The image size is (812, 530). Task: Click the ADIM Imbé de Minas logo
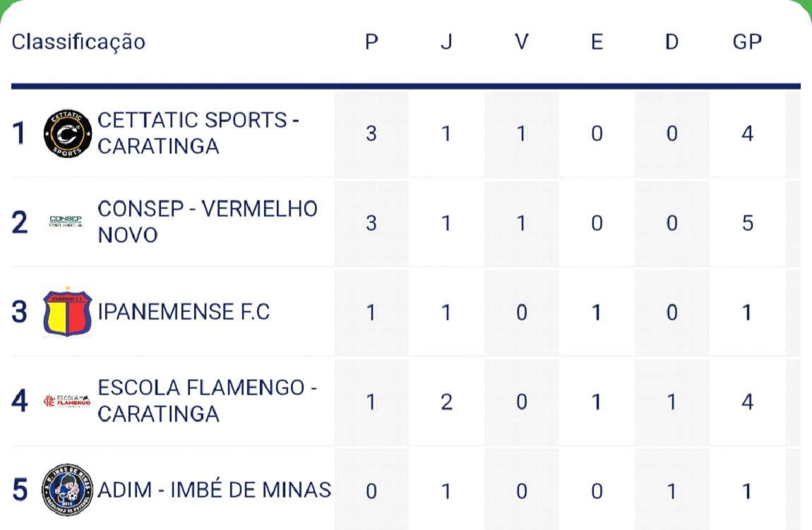coord(67,489)
